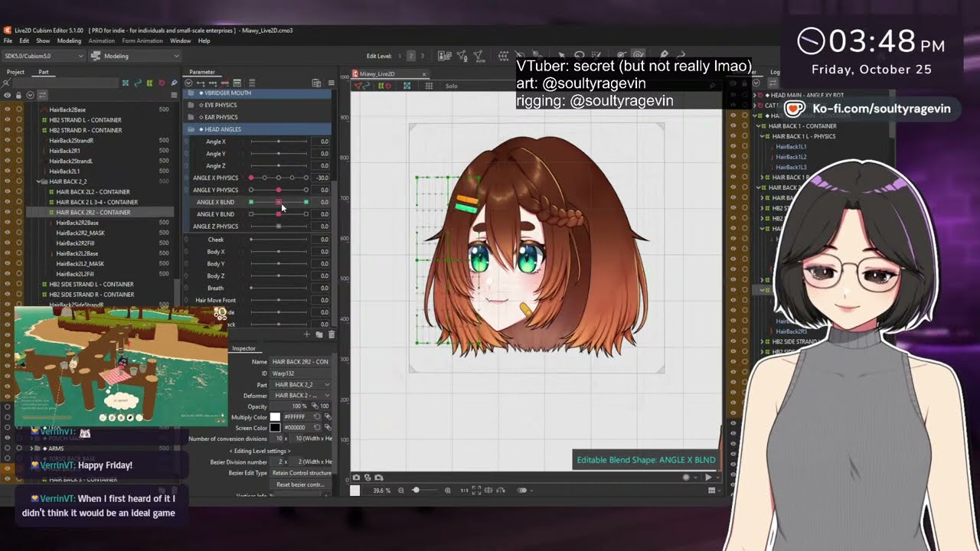The image size is (980, 551).
Task: Select the Miawy_Live2D document tab
Action: point(389,73)
